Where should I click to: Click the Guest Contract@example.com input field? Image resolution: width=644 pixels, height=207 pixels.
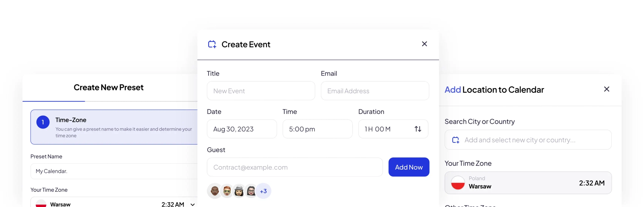[295, 167]
